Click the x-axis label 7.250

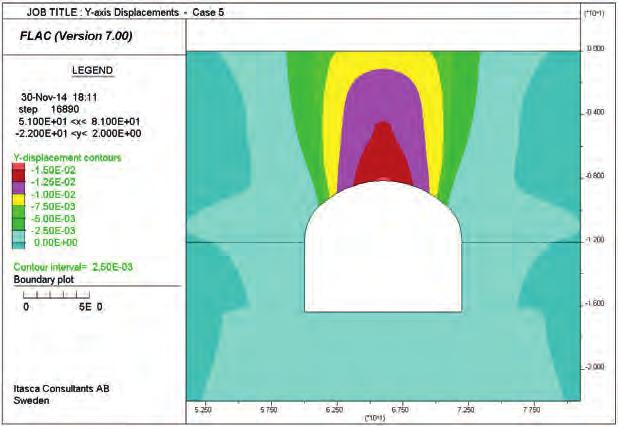pyautogui.click(x=466, y=410)
